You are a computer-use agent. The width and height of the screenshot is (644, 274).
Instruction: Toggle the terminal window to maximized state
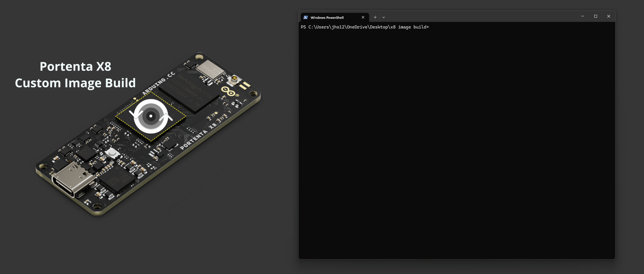click(595, 16)
